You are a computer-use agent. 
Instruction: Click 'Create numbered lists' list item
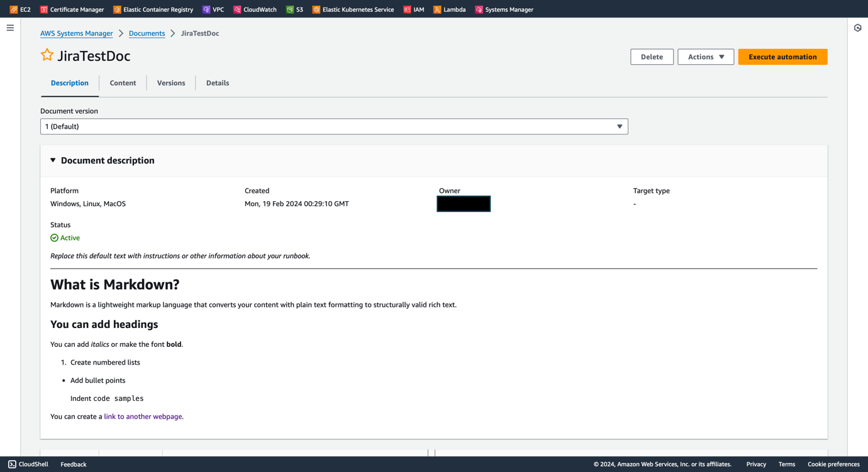pos(105,363)
